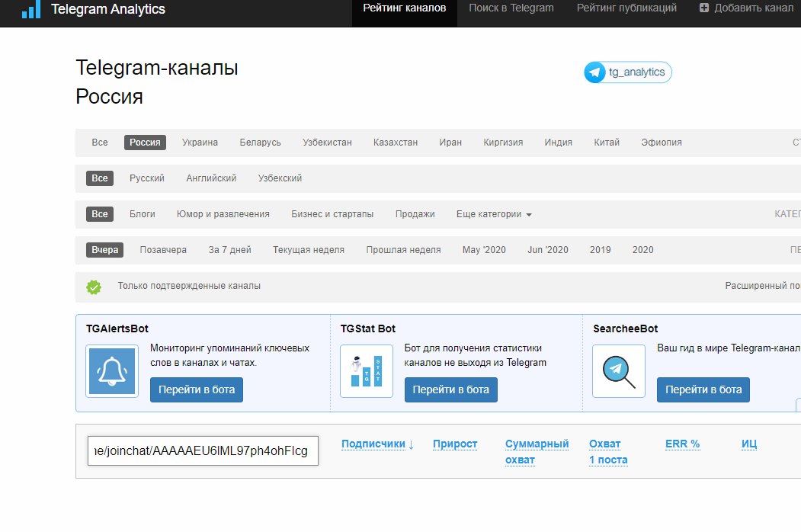Click Перейти в бота for TGAlertsBot

(x=197, y=389)
